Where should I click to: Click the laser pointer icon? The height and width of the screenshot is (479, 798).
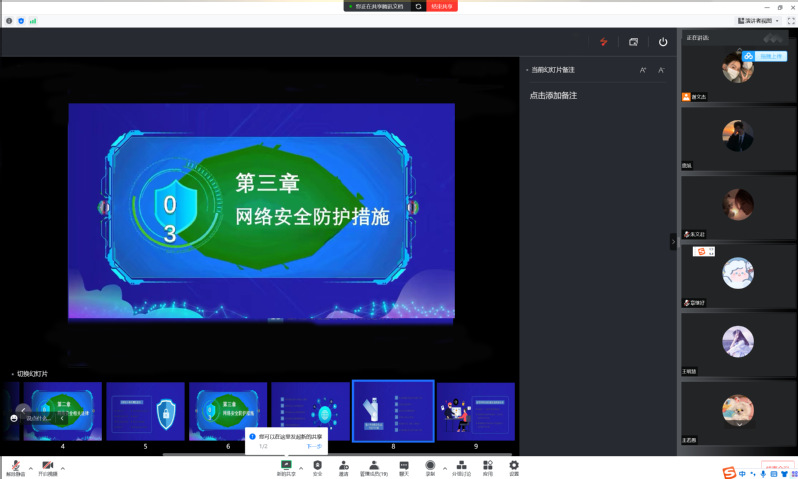pyautogui.click(x=604, y=42)
